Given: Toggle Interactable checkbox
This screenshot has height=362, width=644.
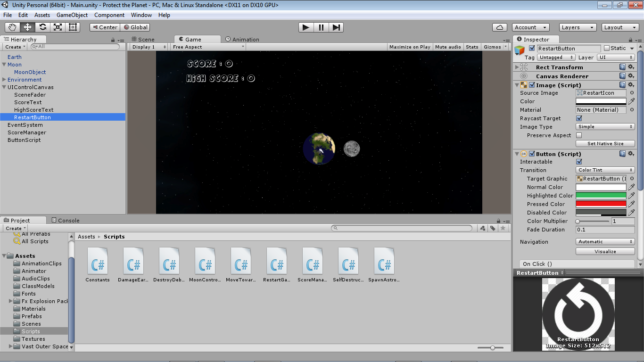Looking at the screenshot, I should click(x=579, y=162).
